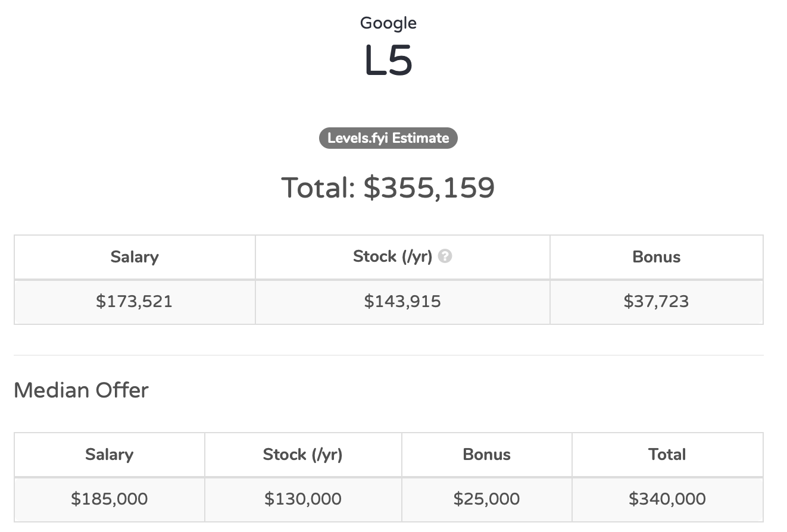Click Bonus header in Median Offer table
The height and width of the screenshot is (532, 787).
pyautogui.click(x=486, y=455)
